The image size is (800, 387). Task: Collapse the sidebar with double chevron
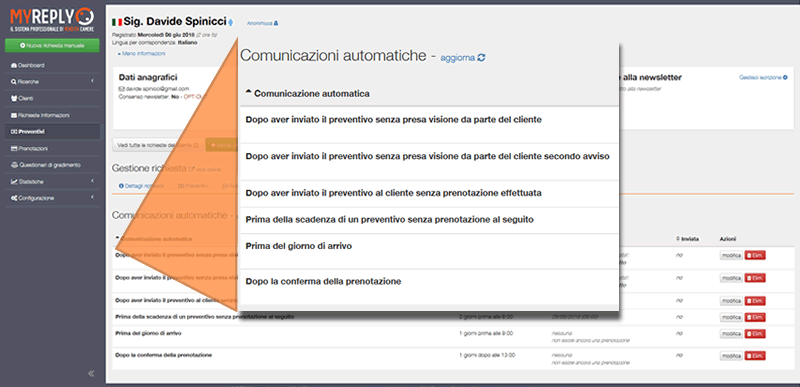pyautogui.click(x=91, y=373)
